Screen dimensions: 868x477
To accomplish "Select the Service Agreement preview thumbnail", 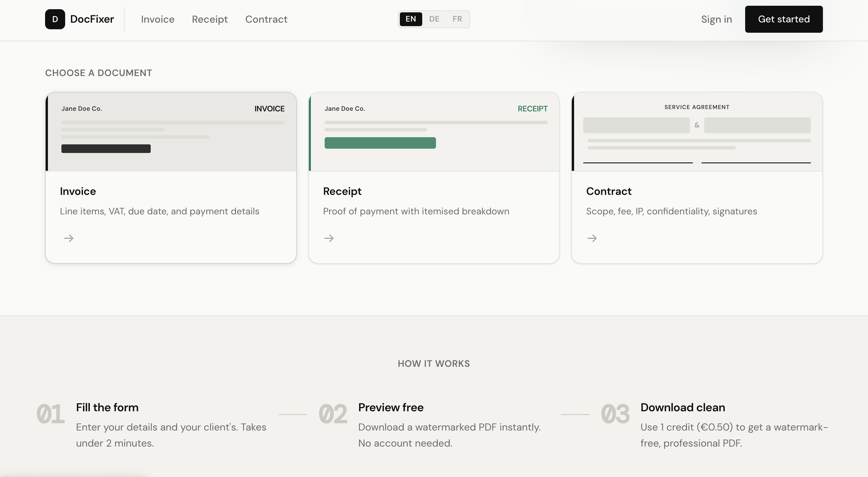I will [x=697, y=132].
